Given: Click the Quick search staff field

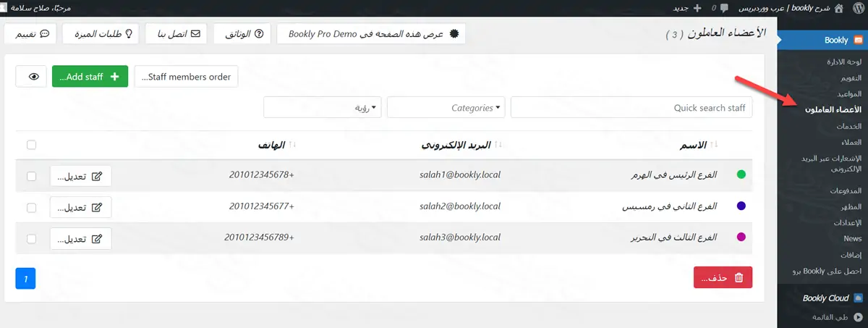Looking at the screenshot, I should click(631, 107).
